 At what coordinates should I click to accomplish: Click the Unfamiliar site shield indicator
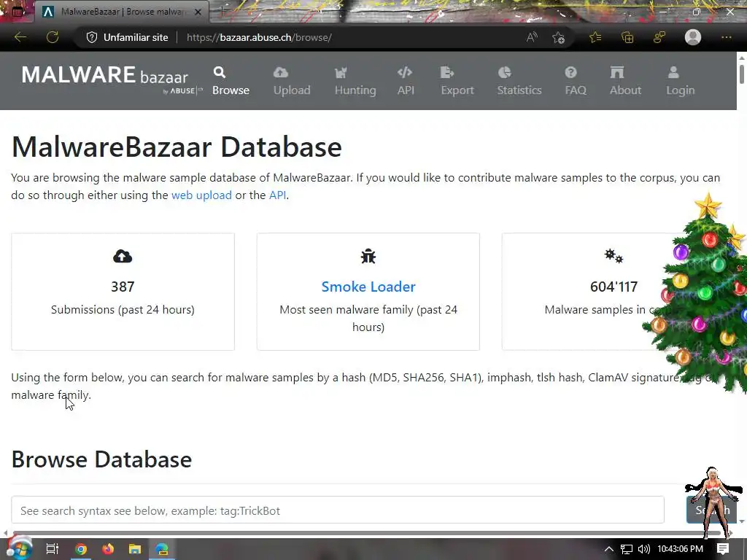pyautogui.click(x=127, y=37)
